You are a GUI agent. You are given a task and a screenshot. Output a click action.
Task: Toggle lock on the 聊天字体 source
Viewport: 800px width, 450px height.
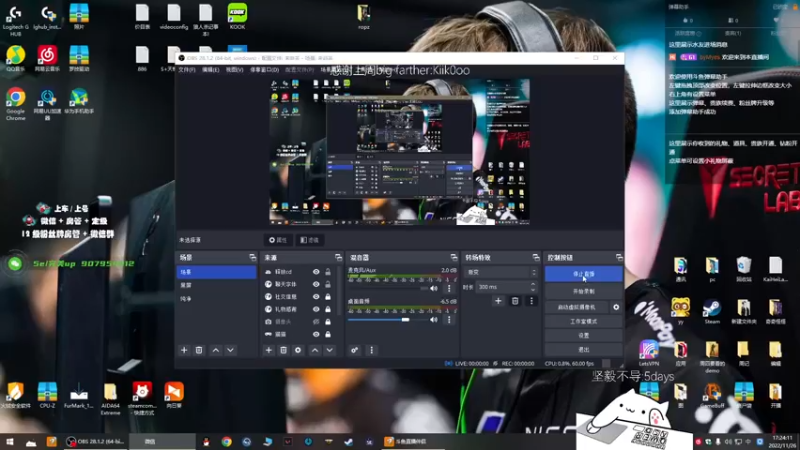coord(328,284)
